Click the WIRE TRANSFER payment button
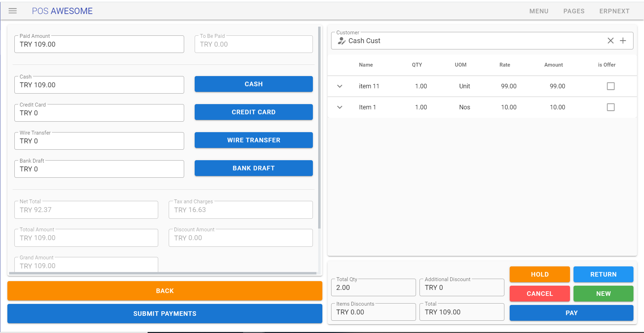The height and width of the screenshot is (333, 644). point(254,140)
